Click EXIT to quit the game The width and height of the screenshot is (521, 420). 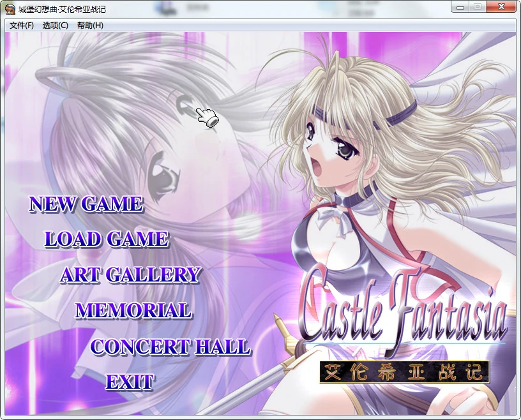(x=131, y=381)
